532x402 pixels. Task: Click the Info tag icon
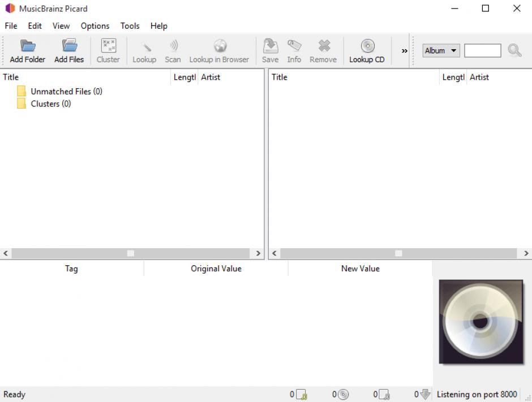[x=294, y=46]
